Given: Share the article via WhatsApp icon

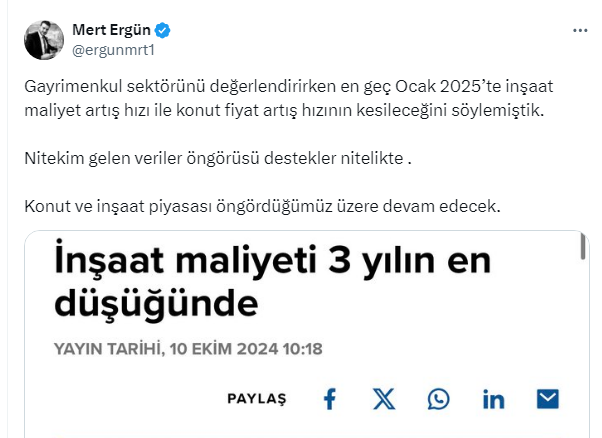Looking at the screenshot, I should click(438, 399).
